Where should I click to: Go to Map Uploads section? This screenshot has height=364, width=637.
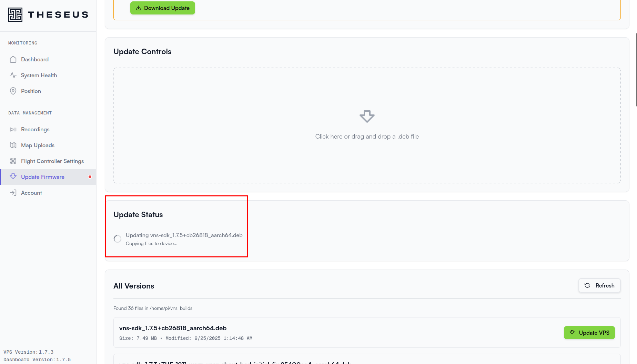[x=38, y=145]
